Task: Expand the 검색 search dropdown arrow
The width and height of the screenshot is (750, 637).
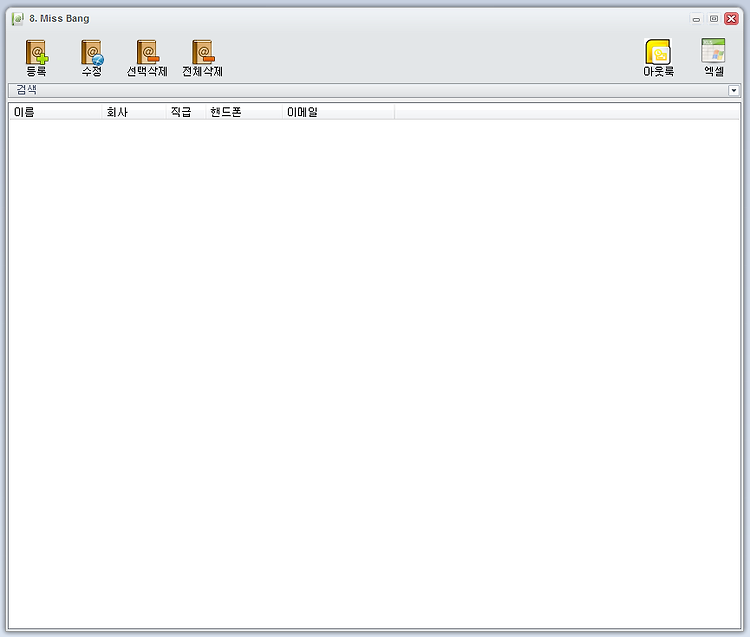Action: coord(734,90)
